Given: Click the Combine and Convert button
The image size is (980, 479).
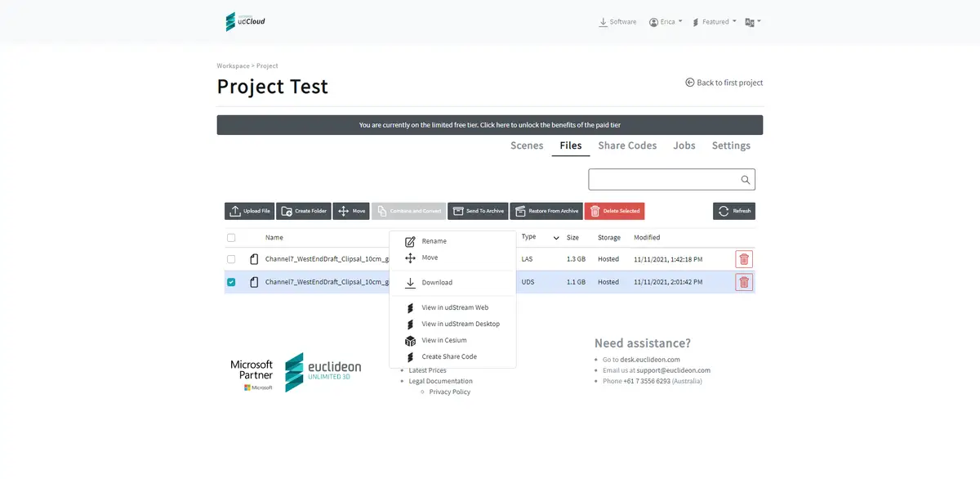Looking at the screenshot, I should (x=409, y=211).
